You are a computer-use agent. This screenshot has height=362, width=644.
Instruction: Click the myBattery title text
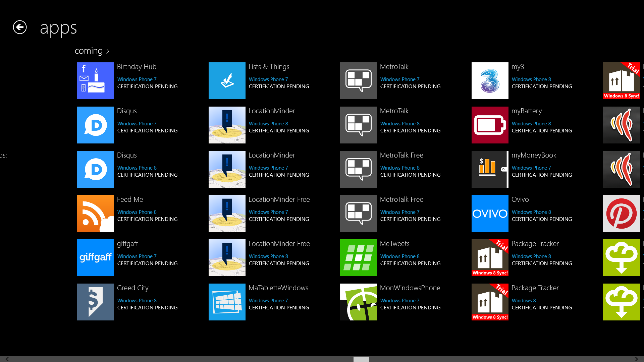coord(527,111)
